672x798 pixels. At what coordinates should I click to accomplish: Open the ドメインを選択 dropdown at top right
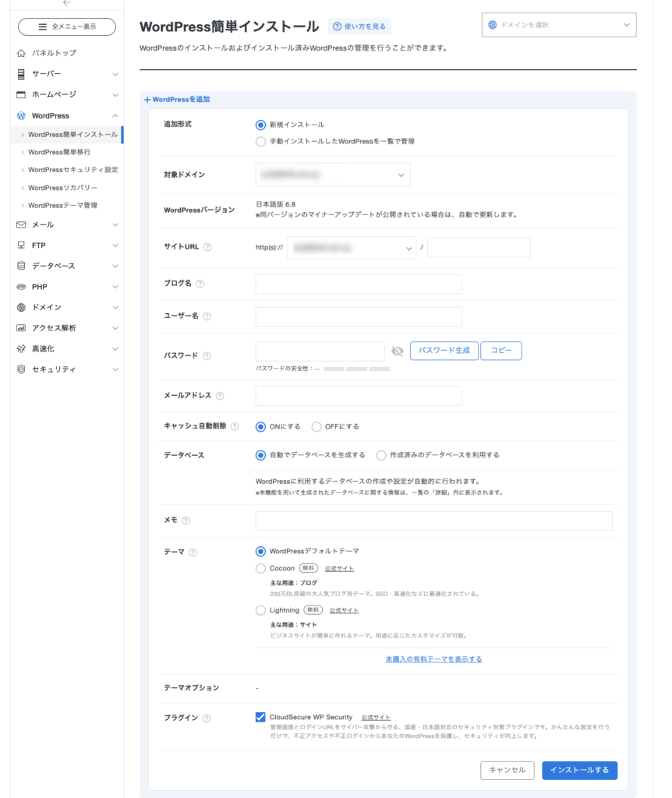pyautogui.click(x=559, y=25)
